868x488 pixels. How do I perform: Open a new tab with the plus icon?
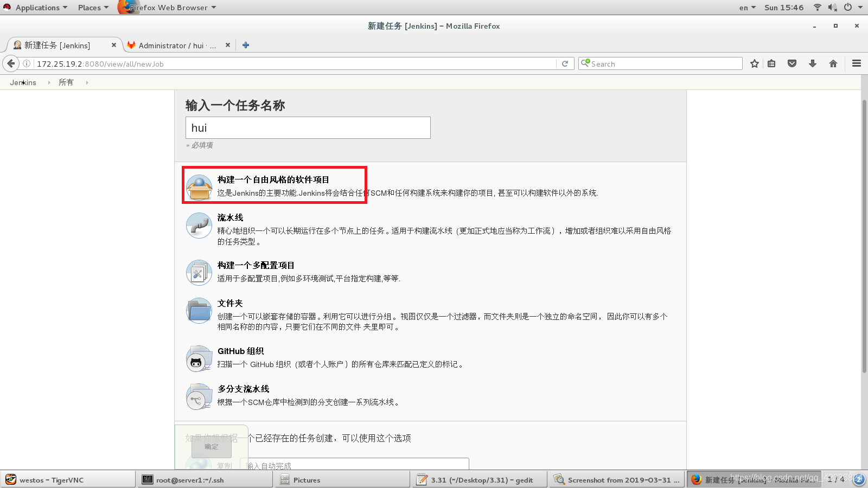click(x=246, y=45)
